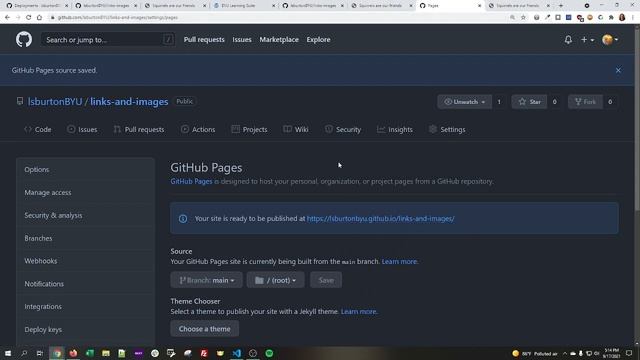640x360 pixels.
Task: Click Issues in the top header
Action: [242, 40]
